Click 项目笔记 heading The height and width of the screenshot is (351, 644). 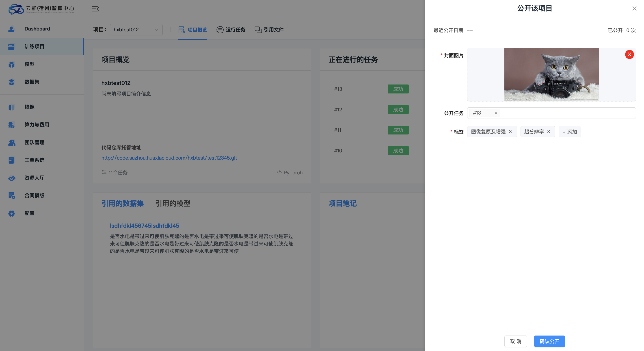point(342,204)
